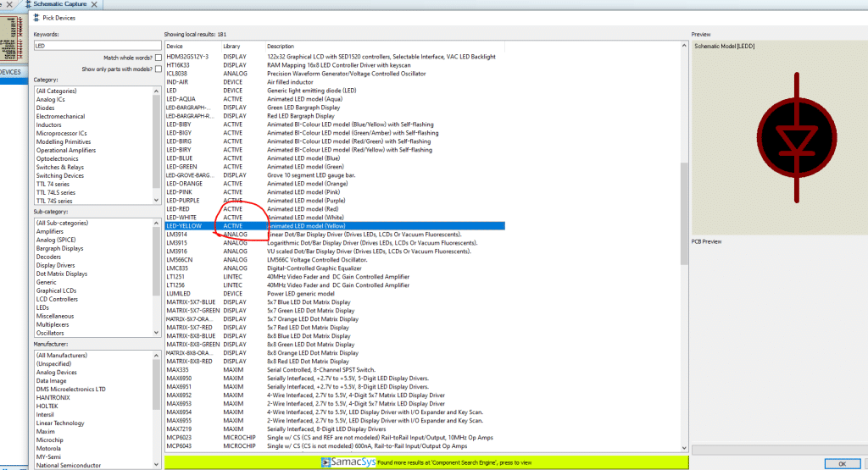868x470 pixels.
Task: Select the LED-BARGRAPH-R red bargraph row
Action: [x=335, y=116]
